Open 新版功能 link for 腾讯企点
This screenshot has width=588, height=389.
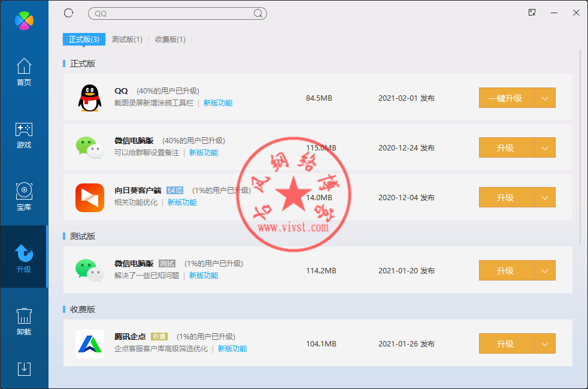pos(232,349)
